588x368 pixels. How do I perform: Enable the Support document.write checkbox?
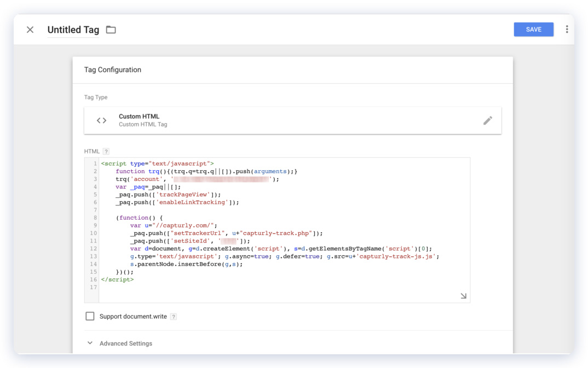tap(89, 316)
